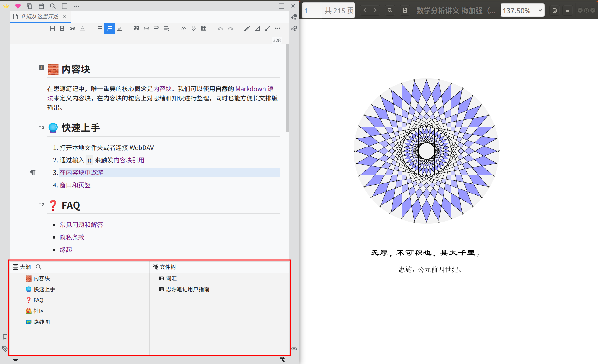The height and width of the screenshot is (364, 598).
Task: Open the graph view icon on right sidebar
Action: (294, 17)
